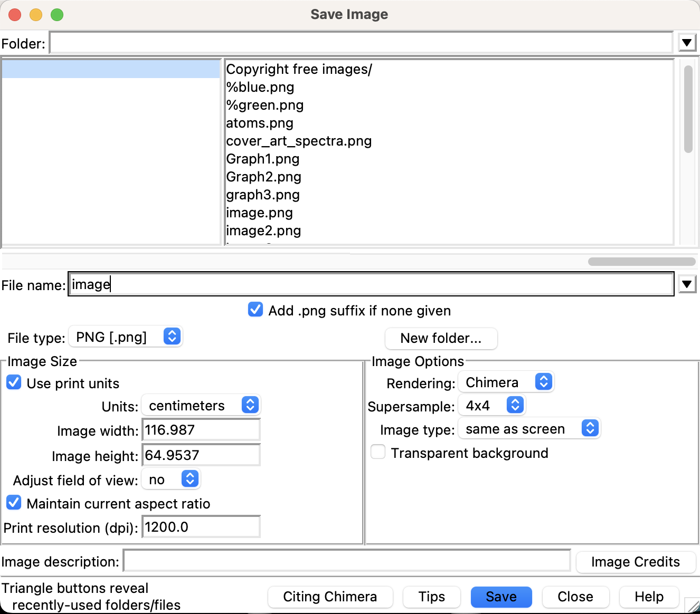Viewport: 700px width, 614px height.
Task: Open the File type PNG dropdown
Action: pyautogui.click(x=126, y=337)
